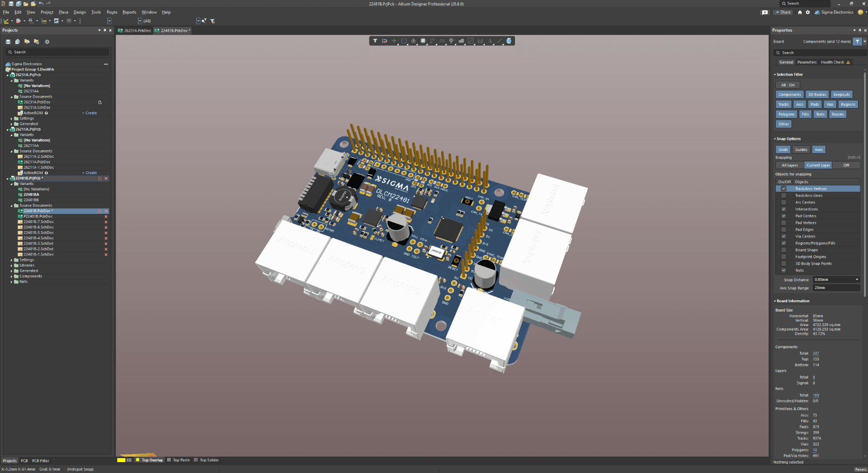
Task: Toggle the magnet snap icon in Active Bar
Action: coord(385,41)
